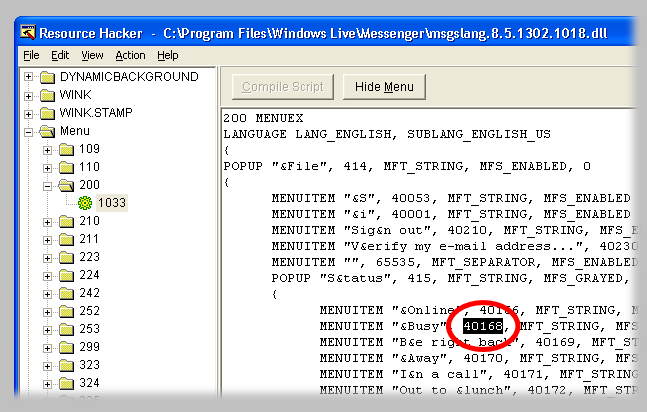Screen dimensions: 647x412
Task: Click the Hide Menu button
Action: [x=384, y=87]
